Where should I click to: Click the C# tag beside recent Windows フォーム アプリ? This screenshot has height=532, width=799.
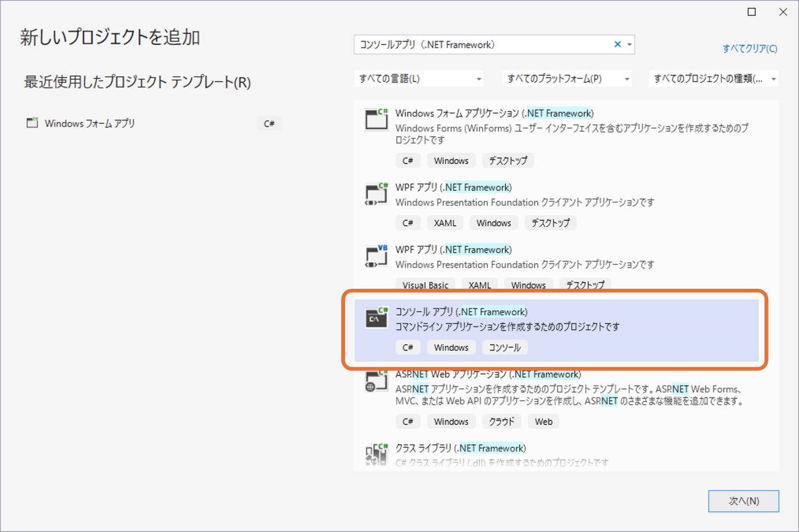pos(269,123)
